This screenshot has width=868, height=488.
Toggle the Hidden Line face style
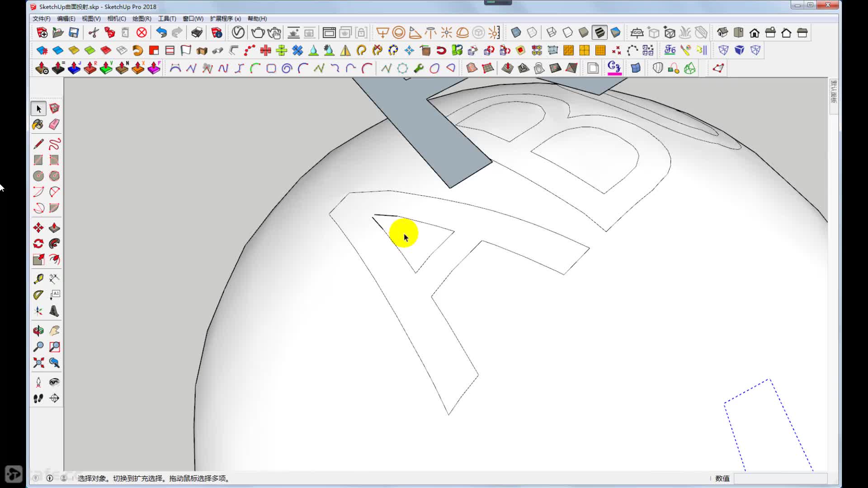pos(567,33)
